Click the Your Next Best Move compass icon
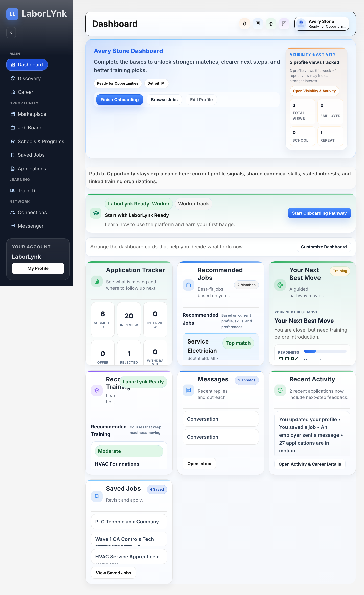364x595 pixels. tap(280, 285)
